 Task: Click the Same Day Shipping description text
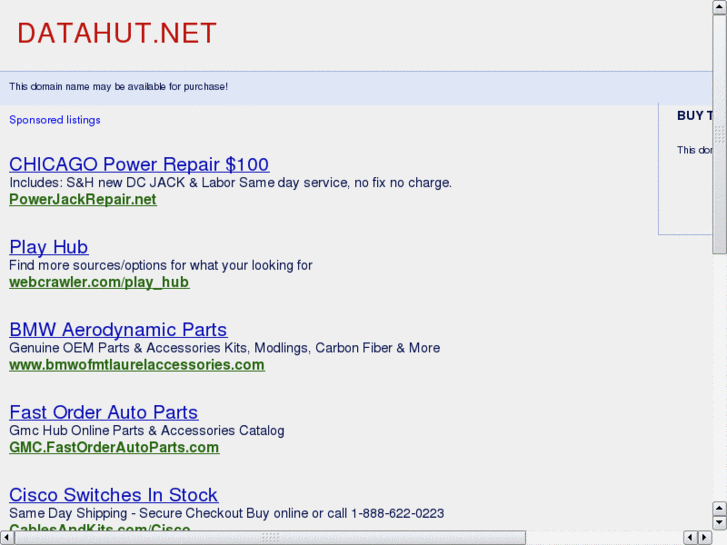pos(227,513)
